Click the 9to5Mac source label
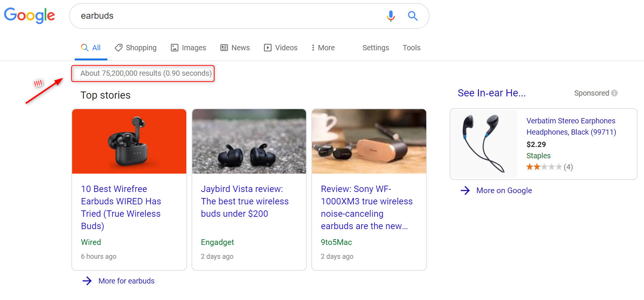The width and height of the screenshot is (644, 300). pos(336,242)
